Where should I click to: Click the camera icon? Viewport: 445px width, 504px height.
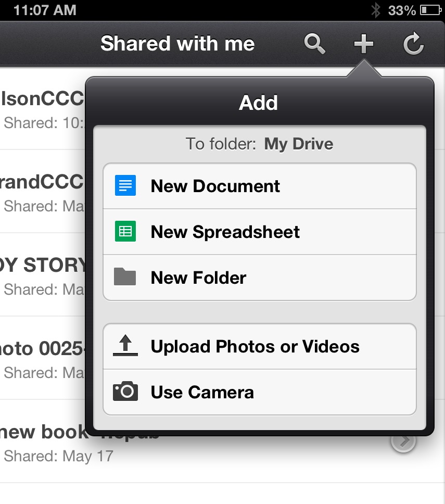[x=125, y=391]
